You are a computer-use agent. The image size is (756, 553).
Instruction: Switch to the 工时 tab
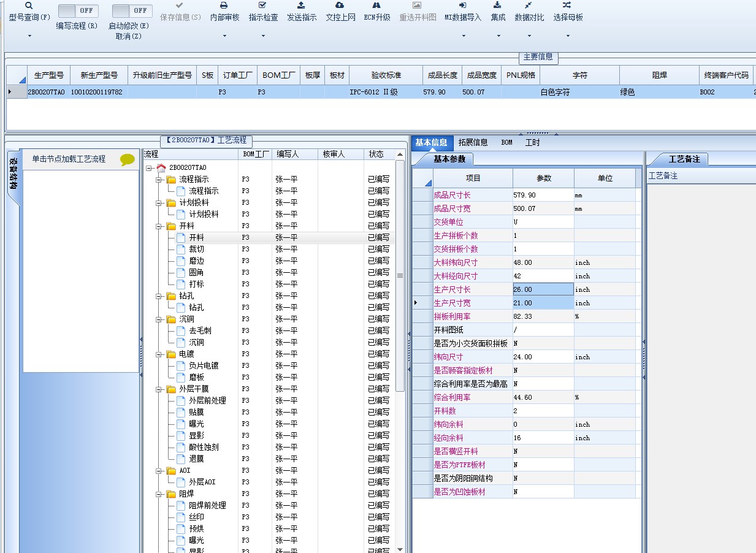(533, 142)
